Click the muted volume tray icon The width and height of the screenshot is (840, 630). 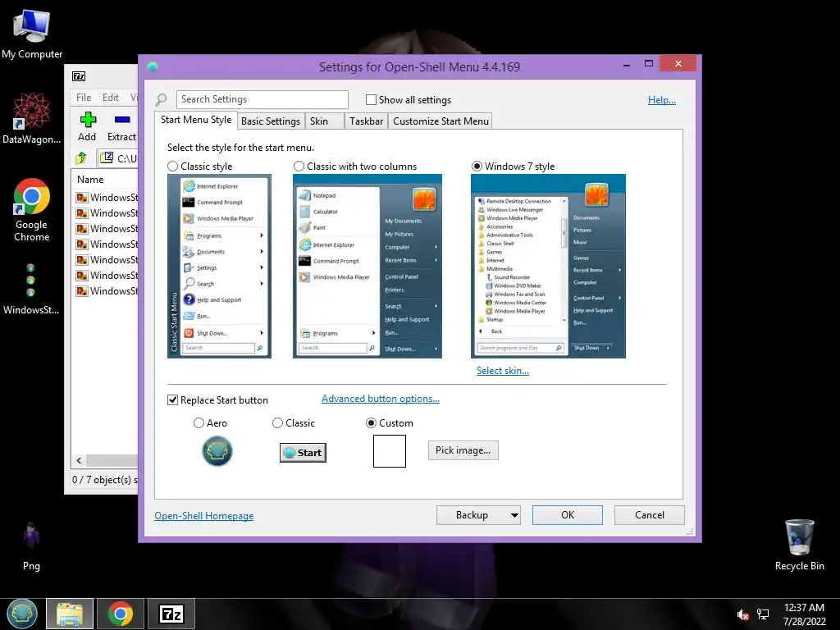pos(742,615)
